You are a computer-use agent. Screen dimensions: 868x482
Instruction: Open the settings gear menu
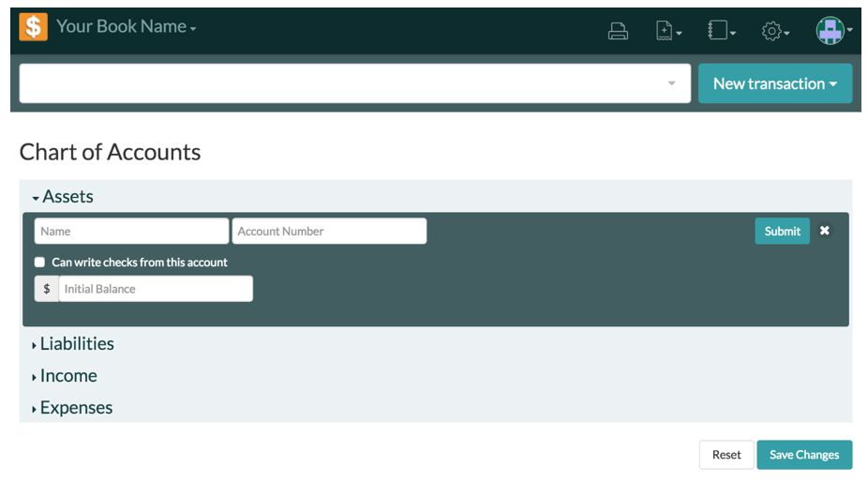[x=775, y=31]
